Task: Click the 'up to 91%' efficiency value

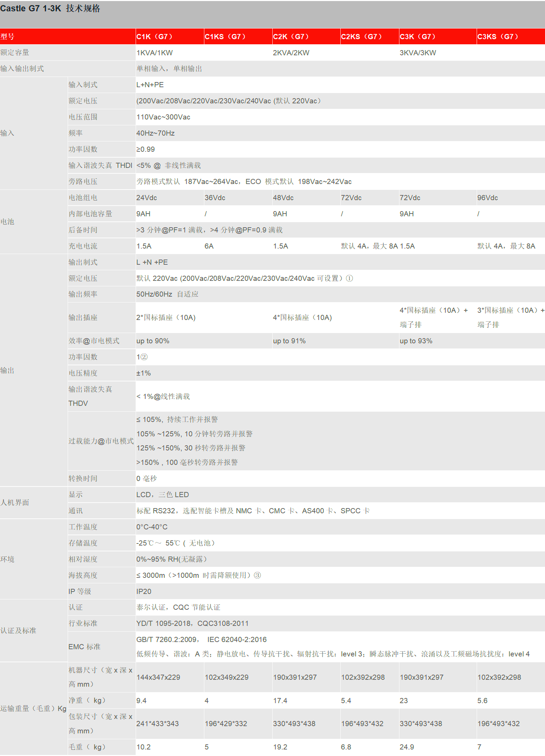Action: [x=289, y=341]
